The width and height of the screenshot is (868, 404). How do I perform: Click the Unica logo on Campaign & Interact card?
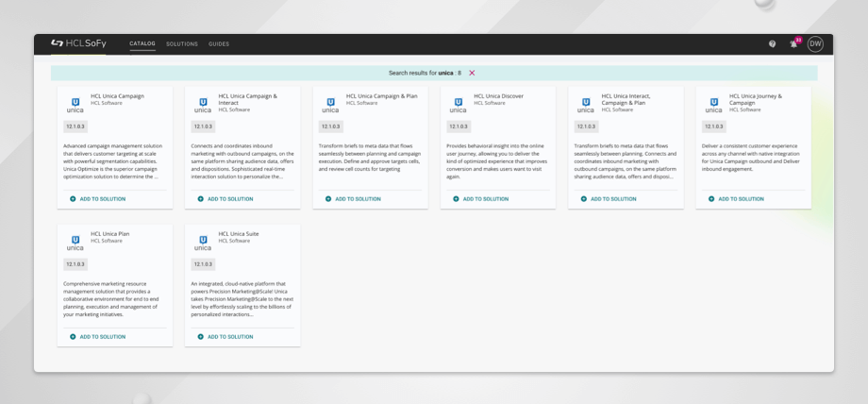pyautogui.click(x=203, y=106)
